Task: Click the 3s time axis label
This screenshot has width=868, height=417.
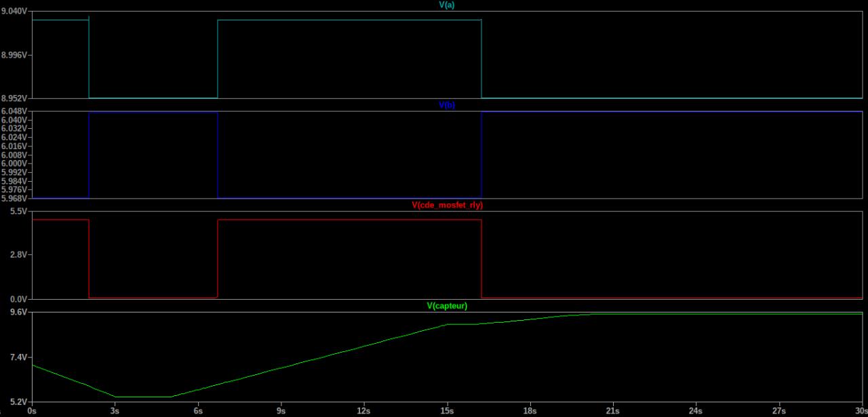Action: [115, 411]
